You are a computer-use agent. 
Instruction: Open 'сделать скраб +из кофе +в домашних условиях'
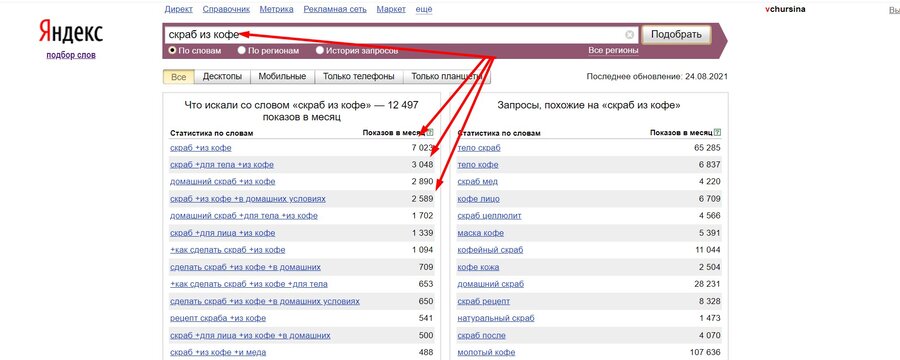pyautogui.click(x=265, y=301)
